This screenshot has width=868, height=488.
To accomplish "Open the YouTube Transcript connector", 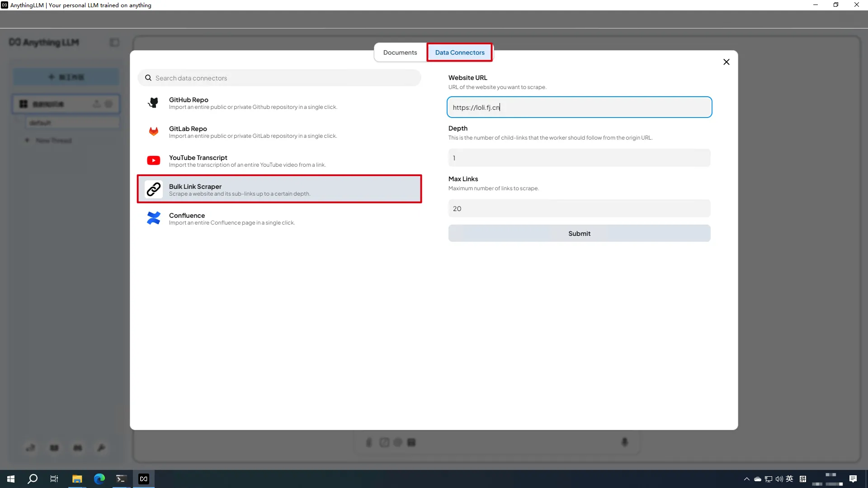I will coord(198,160).
